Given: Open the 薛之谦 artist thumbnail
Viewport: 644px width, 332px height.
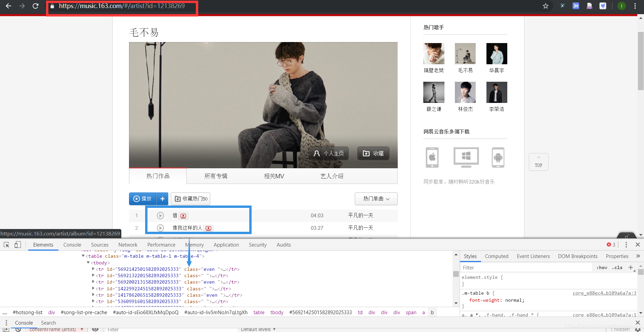Looking at the screenshot, I should point(434,92).
